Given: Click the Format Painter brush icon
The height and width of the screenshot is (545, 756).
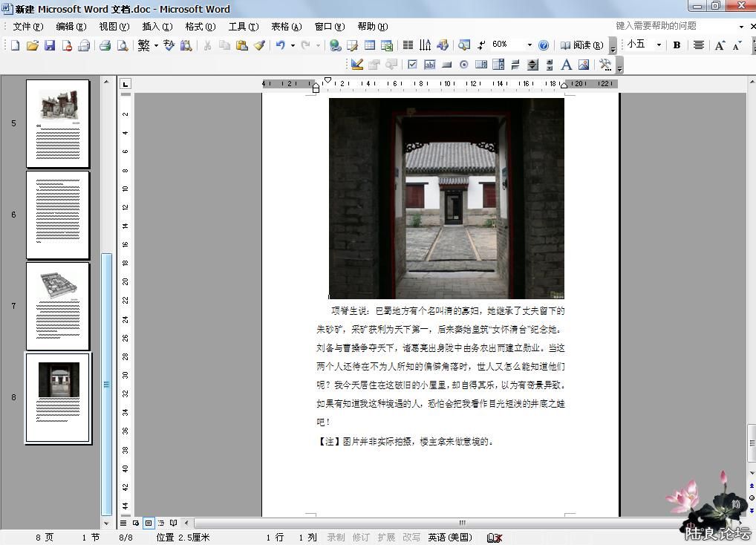Looking at the screenshot, I should click(x=259, y=45).
